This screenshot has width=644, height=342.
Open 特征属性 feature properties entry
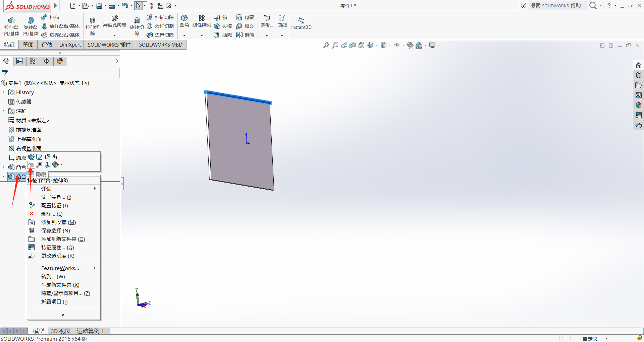[x=57, y=248]
